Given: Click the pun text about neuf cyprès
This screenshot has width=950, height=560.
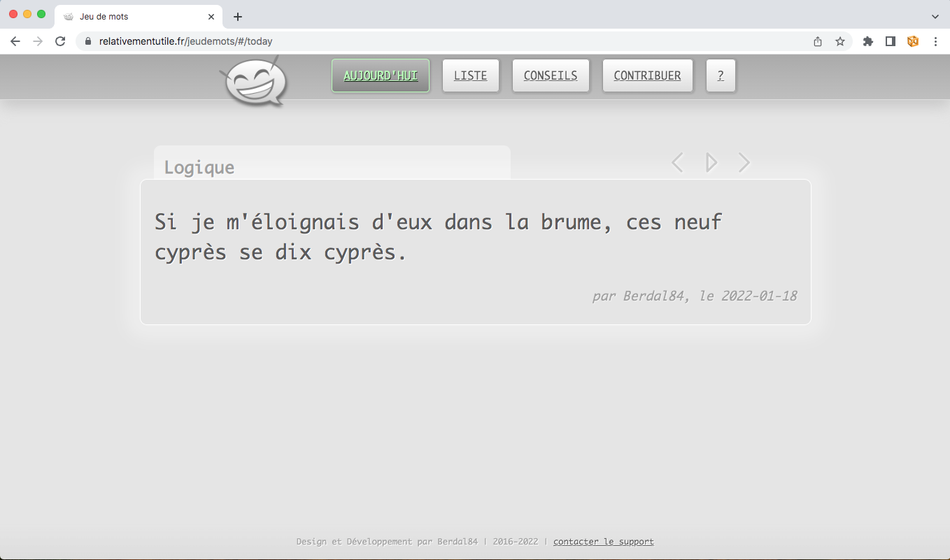Looking at the screenshot, I should coord(438,237).
